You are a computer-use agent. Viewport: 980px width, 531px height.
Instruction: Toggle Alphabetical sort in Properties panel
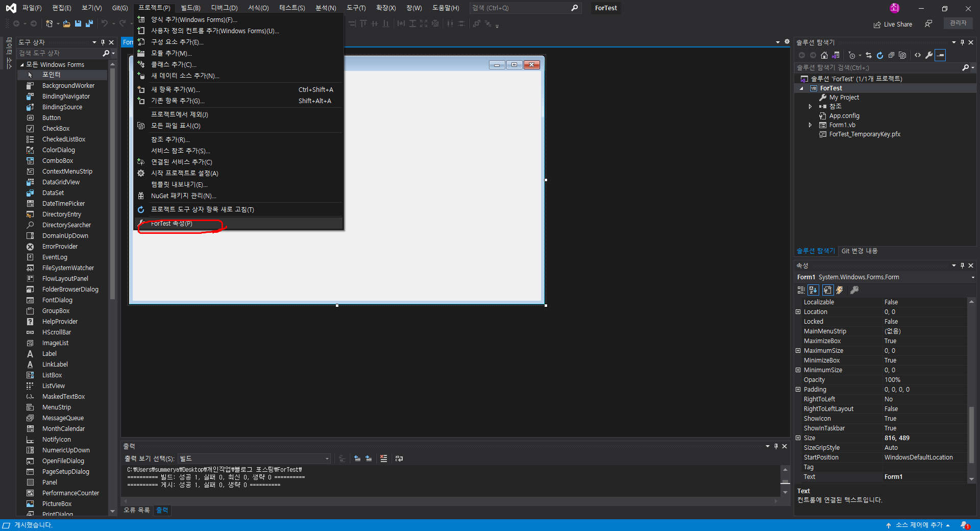[x=814, y=290]
